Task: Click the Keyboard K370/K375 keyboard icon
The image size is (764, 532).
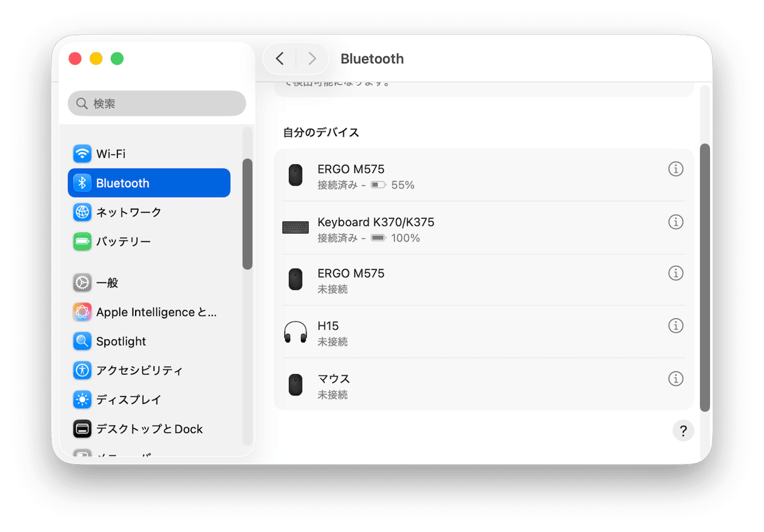Action: [295, 227]
